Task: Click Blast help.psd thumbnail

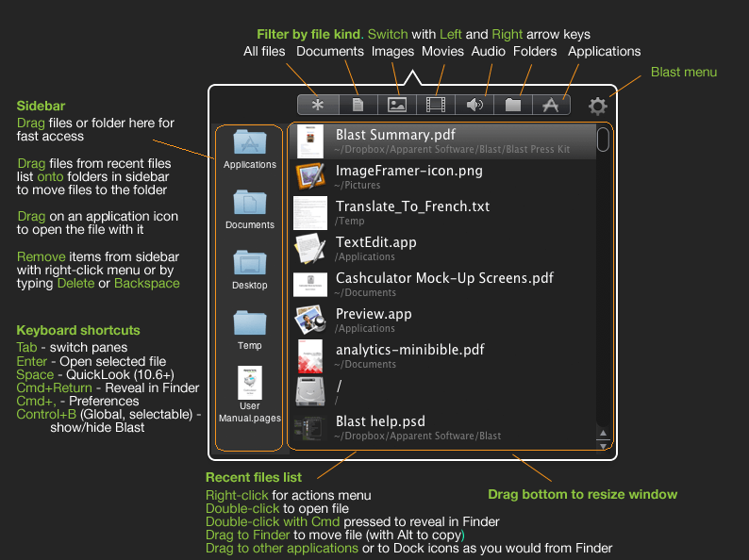Action: [310, 427]
